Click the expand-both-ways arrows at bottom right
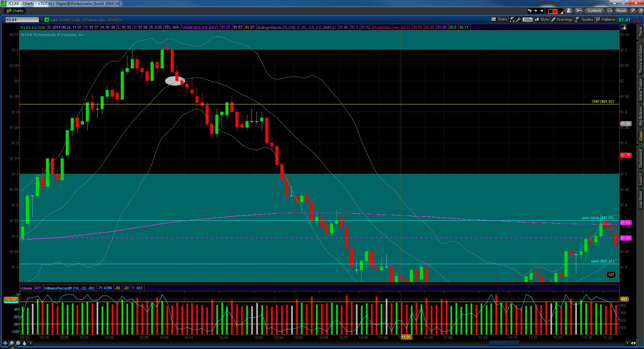This screenshot has height=349, width=644. coord(633,343)
